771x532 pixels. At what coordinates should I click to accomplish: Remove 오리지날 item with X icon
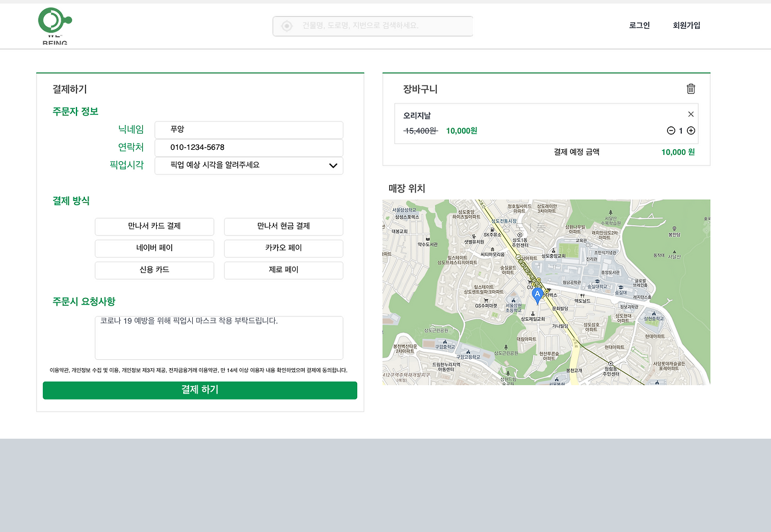[x=691, y=114]
